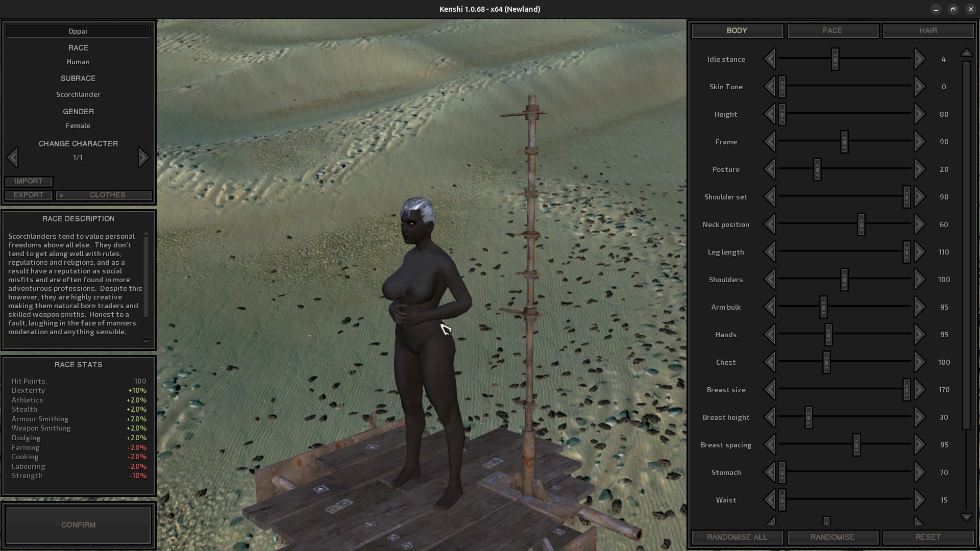Image resolution: width=980 pixels, height=551 pixels.
Task: Decrease Frame value with left arrow
Action: point(770,142)
